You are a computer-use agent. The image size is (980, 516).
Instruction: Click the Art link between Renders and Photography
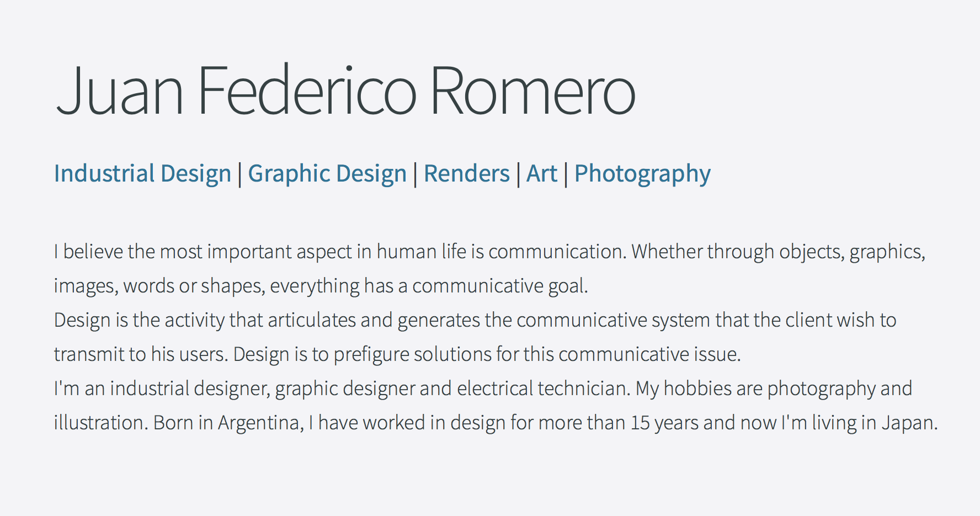point(541,173)
